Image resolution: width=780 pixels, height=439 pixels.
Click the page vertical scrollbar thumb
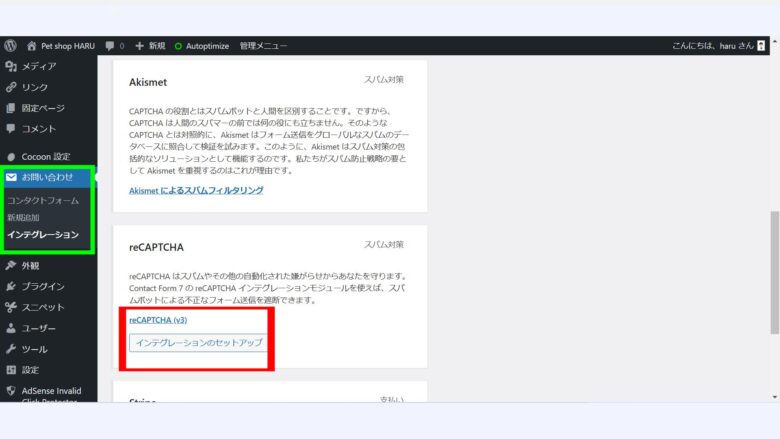(775, 272)
